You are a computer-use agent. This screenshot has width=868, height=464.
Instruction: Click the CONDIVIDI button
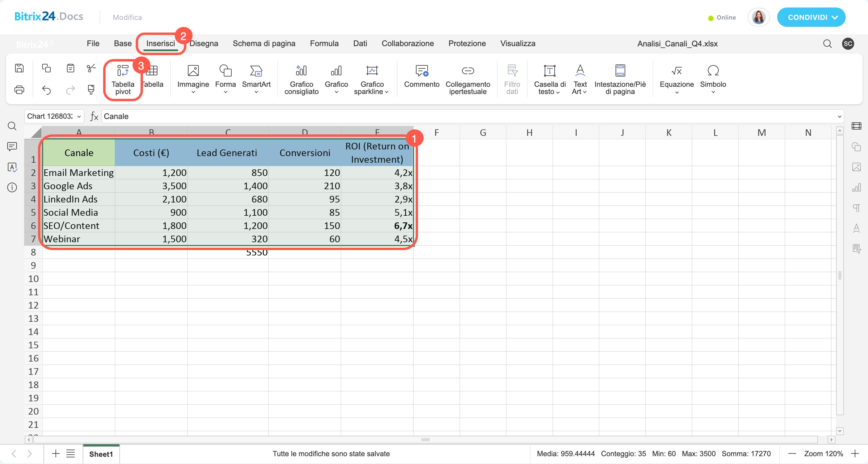(810, 17)
